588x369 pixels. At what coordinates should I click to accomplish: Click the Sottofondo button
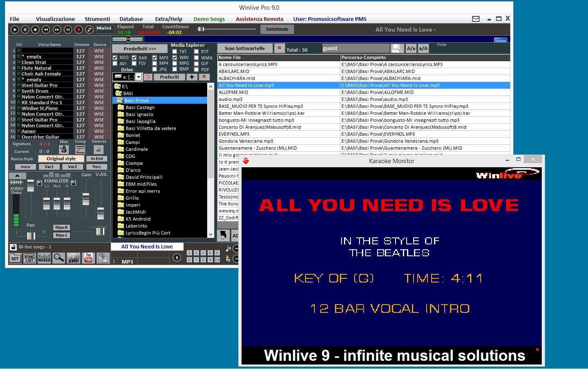[277, 29]
